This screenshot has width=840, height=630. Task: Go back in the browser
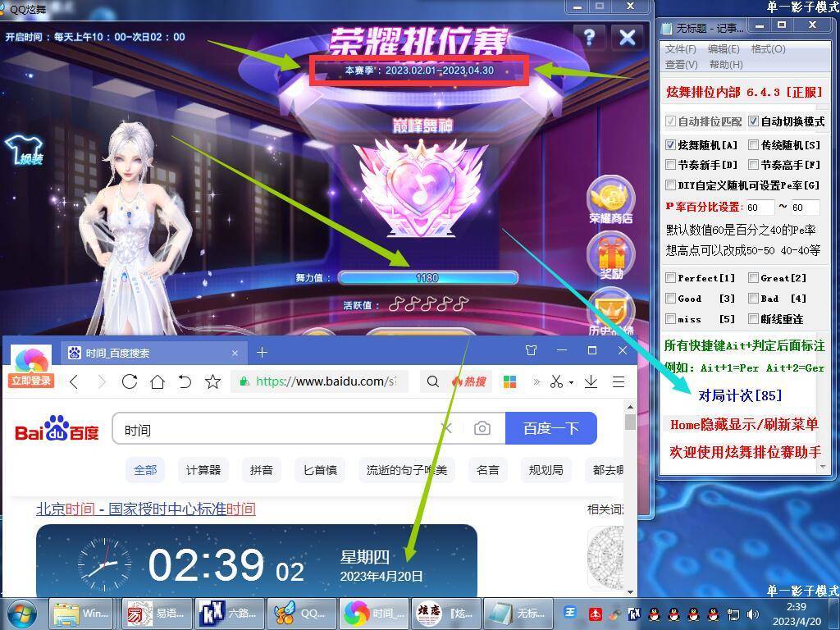[x=75, y=382]
